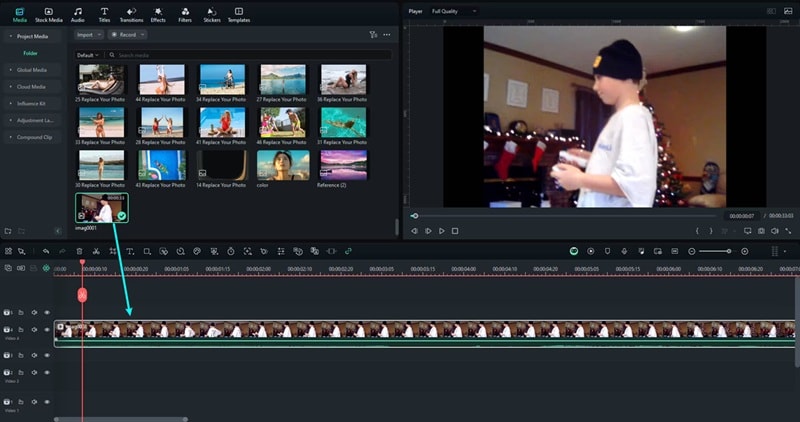Click the timeline zoom slider
The height and width of the screenshot is (422, 800).
click(714, 251)
